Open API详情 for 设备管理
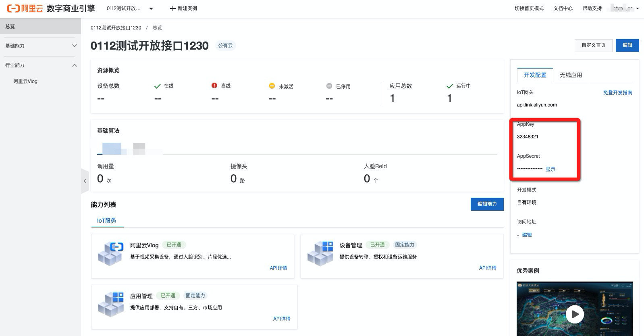Screen dimensions: 644x336 coord(488,268)
